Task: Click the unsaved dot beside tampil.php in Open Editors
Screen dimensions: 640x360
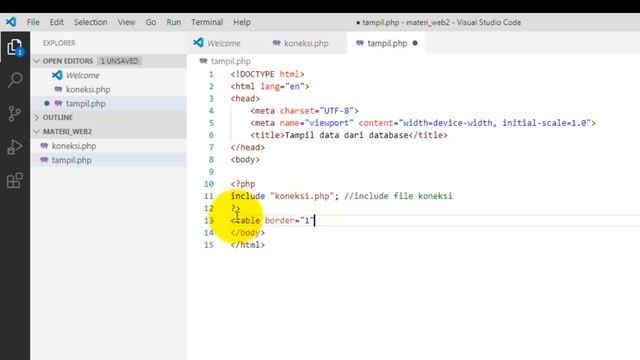Action: pos(47,103)
